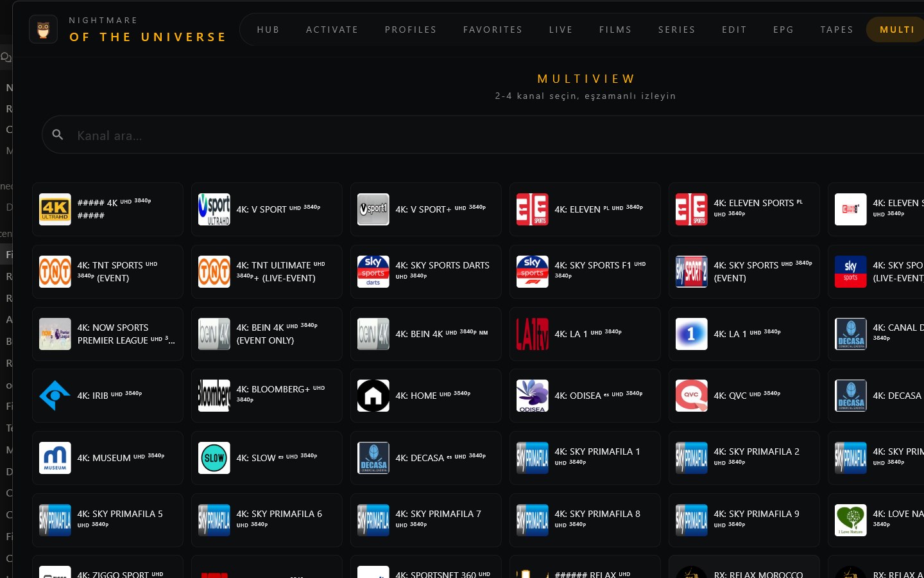924x578 pixels.
Task: Click the NIGHTMARE OF THE UNIVERSE title
Action: pos(148,30)
